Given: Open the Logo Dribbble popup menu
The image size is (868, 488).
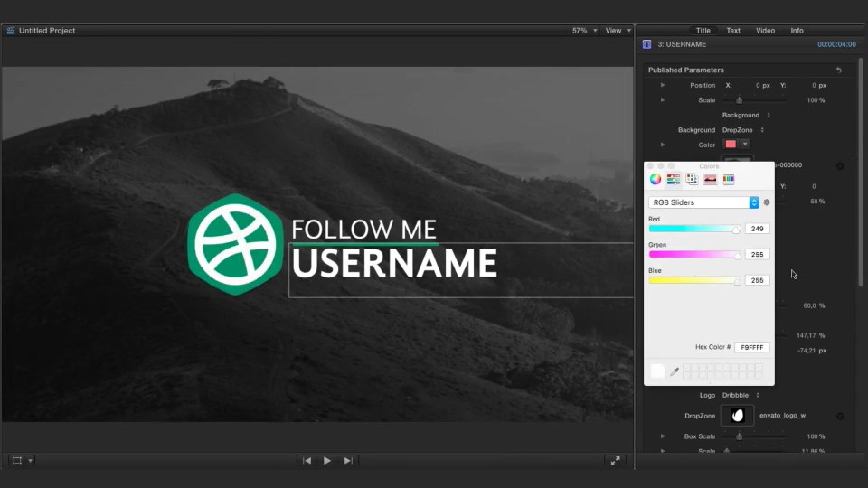Looking at the screenshot, I should [x=741, y=395].
